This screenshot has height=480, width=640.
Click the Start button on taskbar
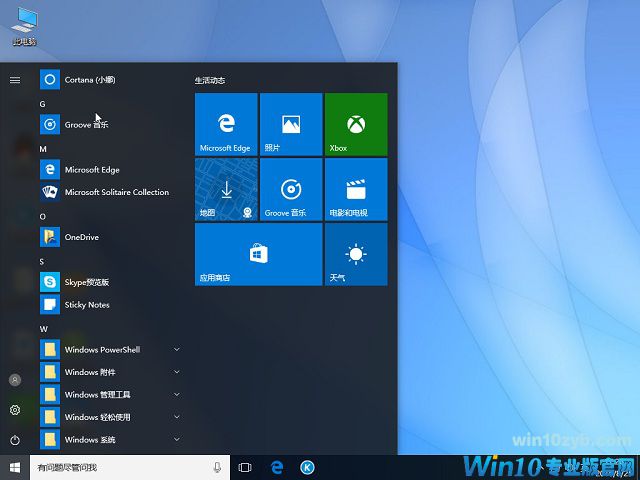[15, 467]
